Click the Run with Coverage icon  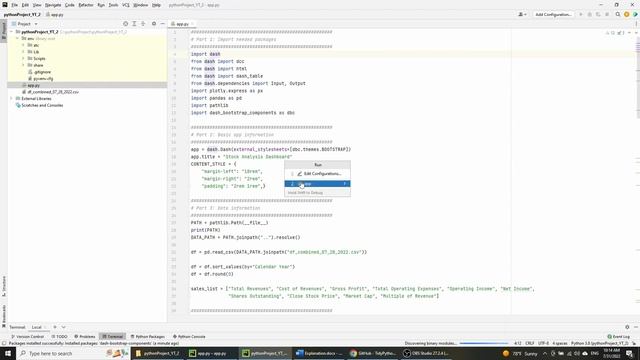(x=598, y=14)
